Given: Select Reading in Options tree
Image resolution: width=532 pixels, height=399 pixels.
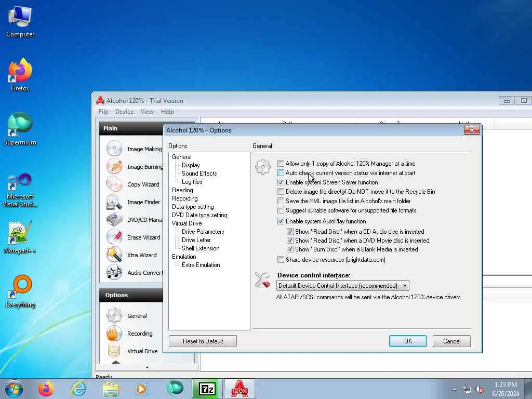Looking at the screenshot, I should tap(182, 190).
